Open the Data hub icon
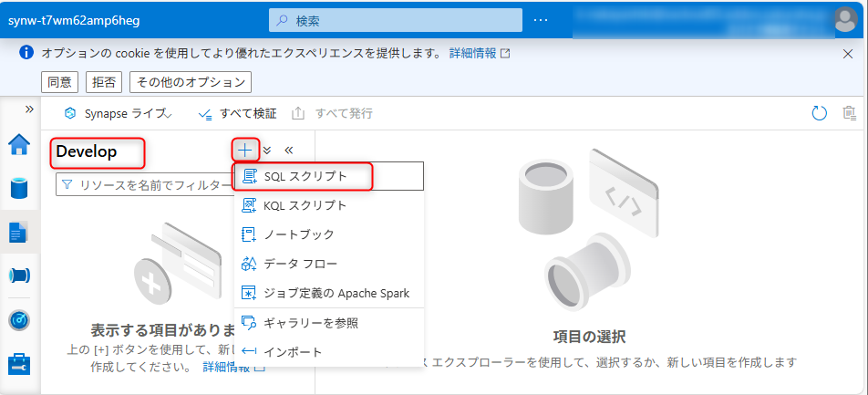Image resolution: width=868 pixels, height=395 pixels. tap(19, 188)
